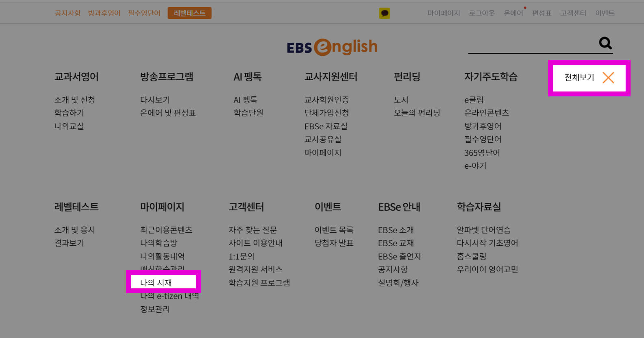Open 나의학습방 link
The width and height of the screenshot is (644, 338).
point(159,243)
